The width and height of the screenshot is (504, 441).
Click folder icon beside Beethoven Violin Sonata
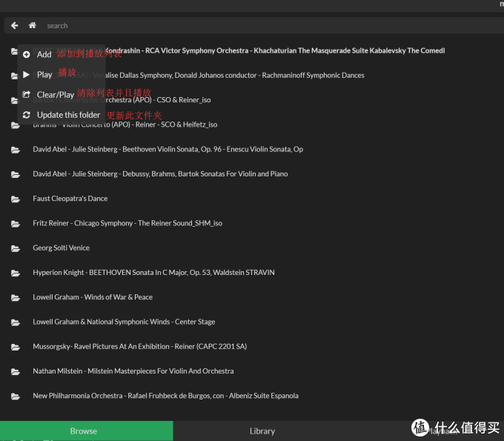point(15,150)
